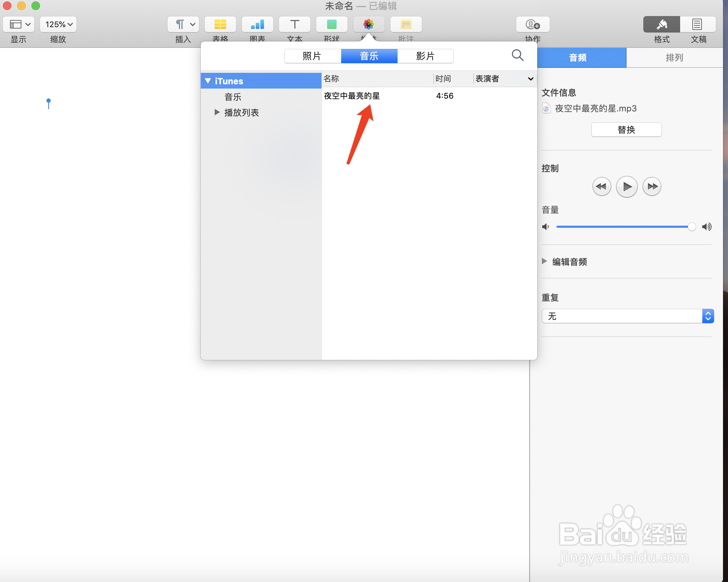
Task: Open the 125% zoom dropdown
Action: point(58,24)
